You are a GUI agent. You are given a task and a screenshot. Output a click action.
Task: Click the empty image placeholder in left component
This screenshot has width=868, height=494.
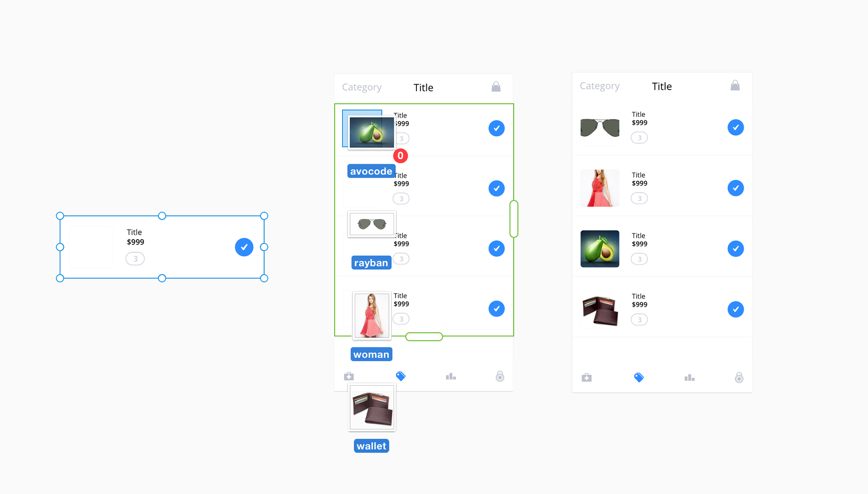point(91,247)
